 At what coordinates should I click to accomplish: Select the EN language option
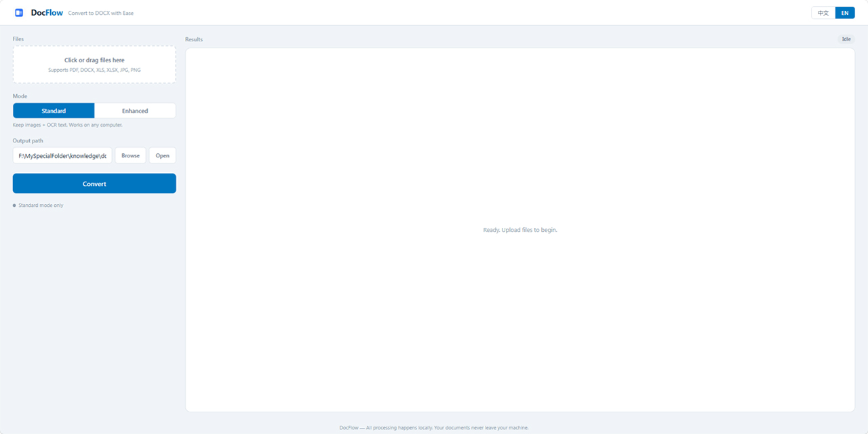pyautogui.click(x=845, y=13)
